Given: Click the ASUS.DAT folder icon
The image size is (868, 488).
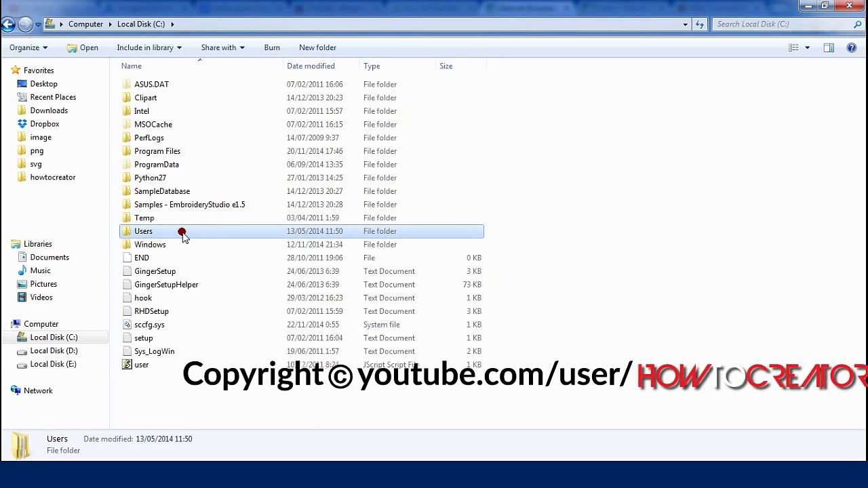Looking at the screenshot, I should click(127, 84).
